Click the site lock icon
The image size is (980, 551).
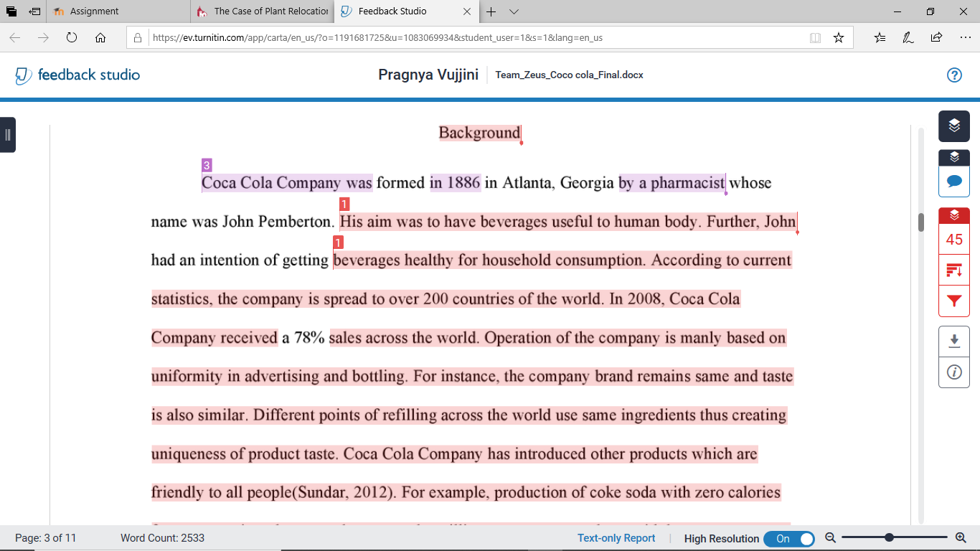(x=138, y=38)
